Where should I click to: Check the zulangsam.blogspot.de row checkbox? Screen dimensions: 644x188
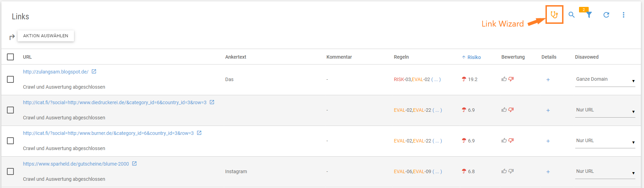(10, 79)
